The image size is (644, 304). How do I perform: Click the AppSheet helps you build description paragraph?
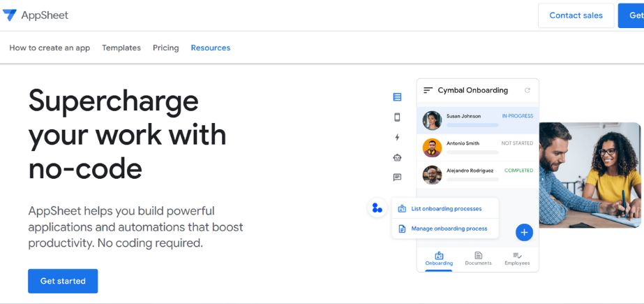point(135,227)
